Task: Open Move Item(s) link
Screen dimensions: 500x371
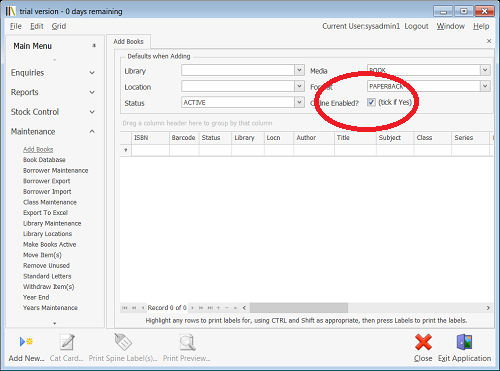Action: point(42,255)
